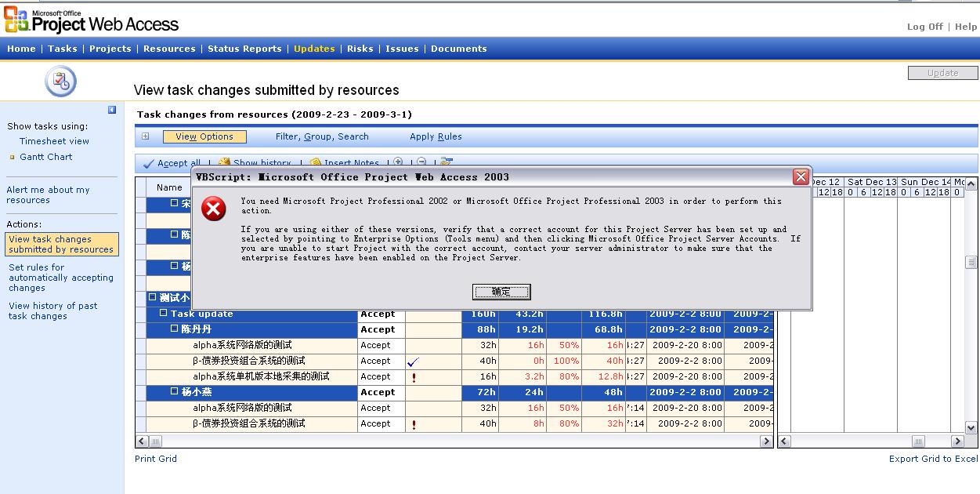Open the Documents tab
Image resolution: width=980 pixels, height=494 pixels.
coord(459,49)
